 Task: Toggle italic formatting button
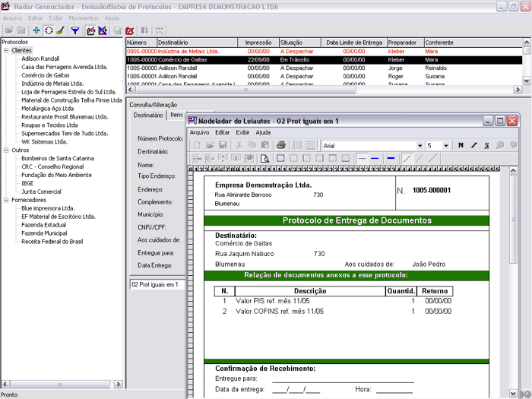pyautogui.click(x=473, y=145)
